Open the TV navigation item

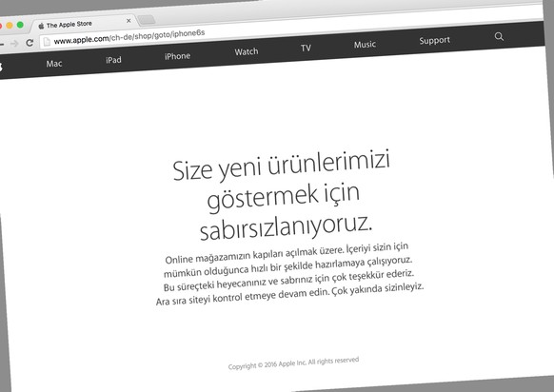[x=306, y=48]
